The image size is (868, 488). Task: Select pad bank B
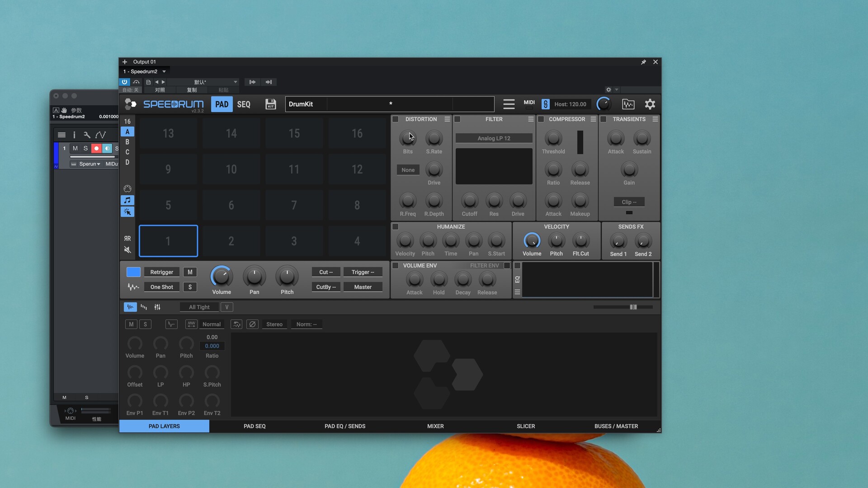pyautogui.click(x=127, y=142)
